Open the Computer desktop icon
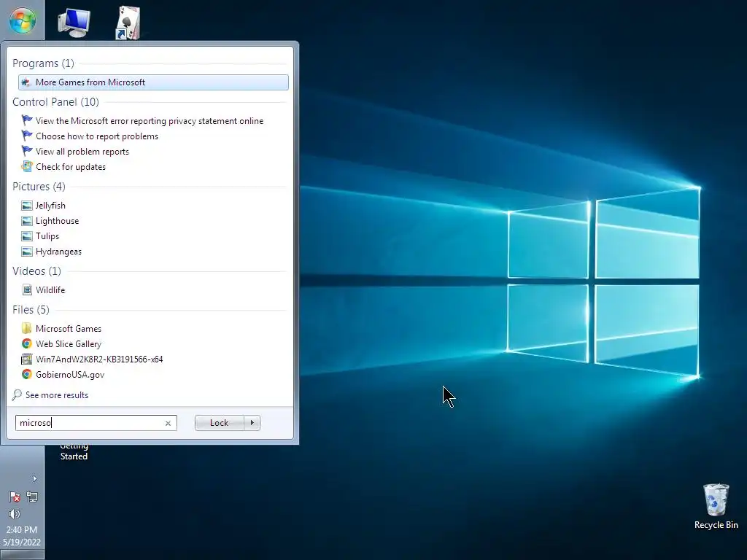 [74, 23]
